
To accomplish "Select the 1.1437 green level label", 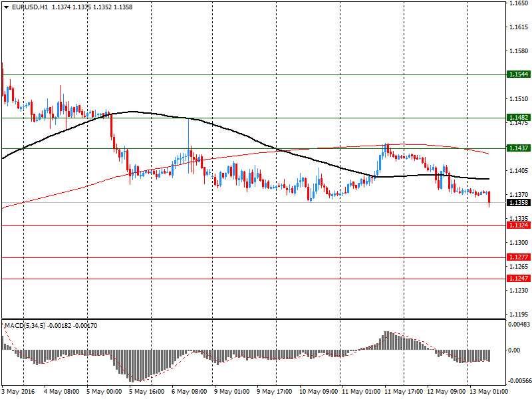I will click(519, 148).
